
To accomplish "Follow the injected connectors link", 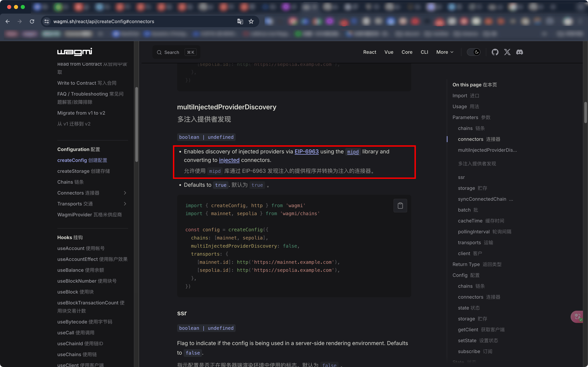I will tap(229, 160).
